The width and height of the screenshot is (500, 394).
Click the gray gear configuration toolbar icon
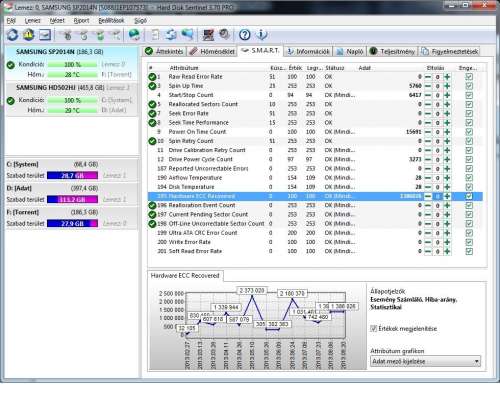225,35
